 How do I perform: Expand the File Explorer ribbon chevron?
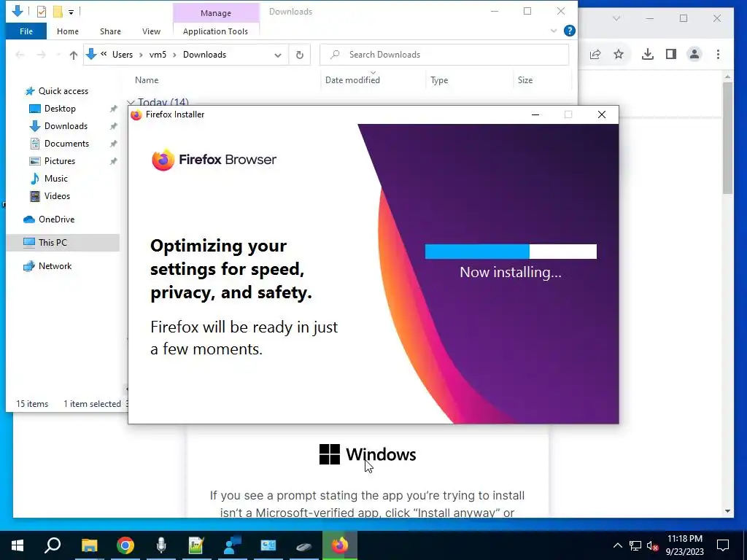554,31
